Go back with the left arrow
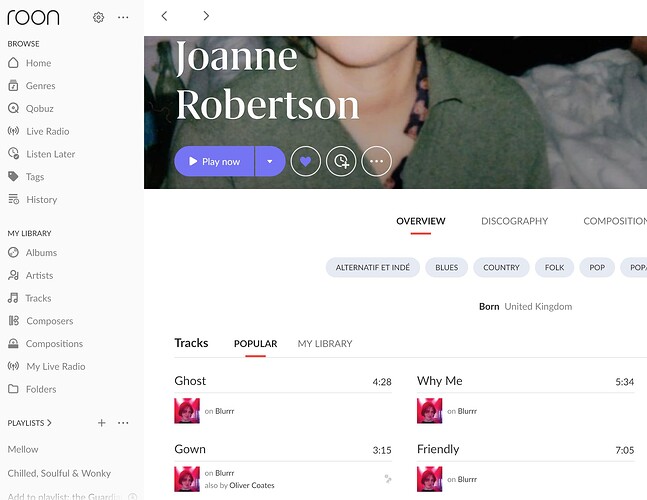647x500 pixels. (164, 16)
